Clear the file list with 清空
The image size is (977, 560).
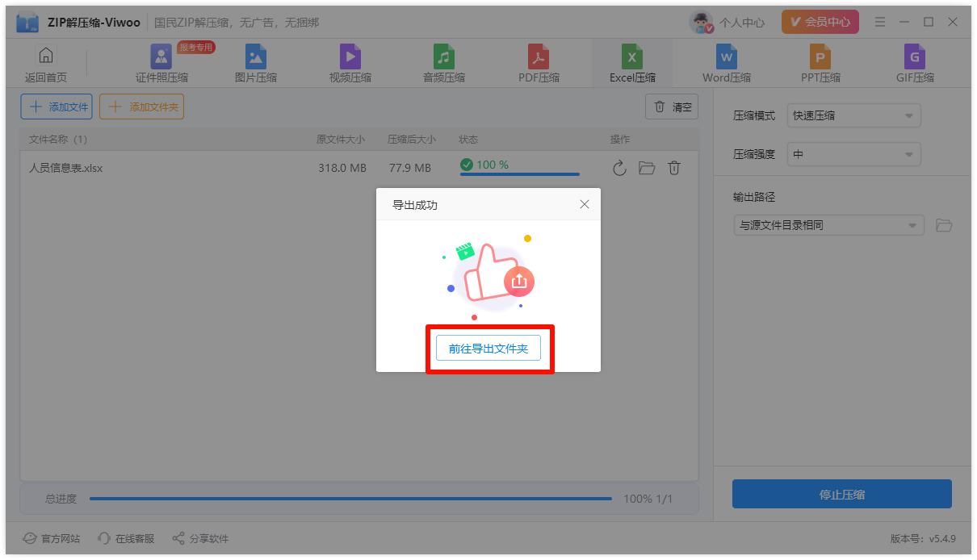[672, 107]
